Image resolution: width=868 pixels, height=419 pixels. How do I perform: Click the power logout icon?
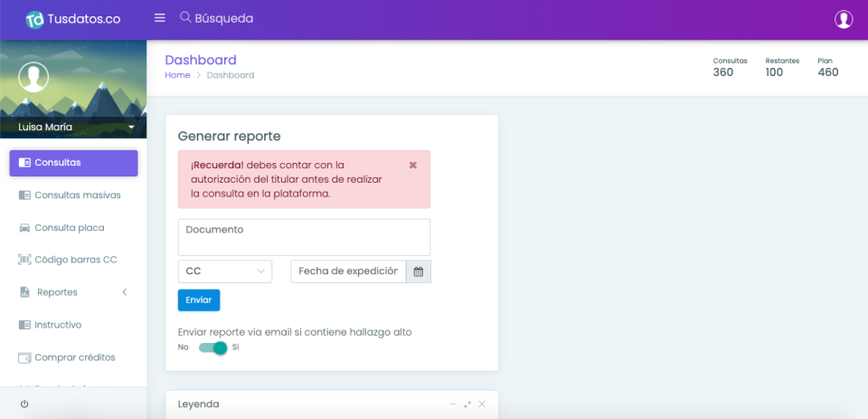24,404
